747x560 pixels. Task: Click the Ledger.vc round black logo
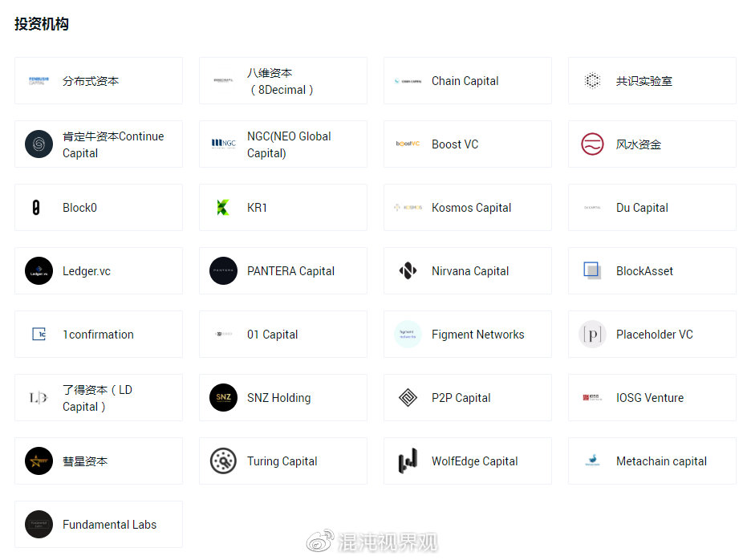(39, 271)
